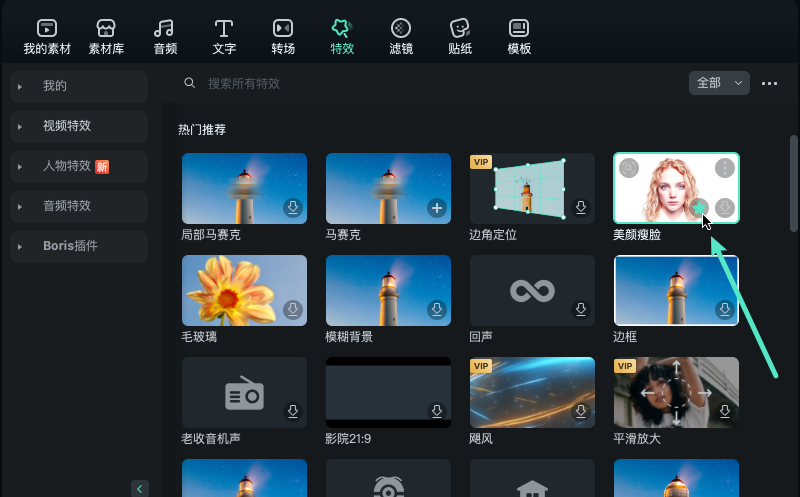Select the 局部马赛克 thumbnail
This screenshot has width=800, height=497.
click(x=244, y=188)
